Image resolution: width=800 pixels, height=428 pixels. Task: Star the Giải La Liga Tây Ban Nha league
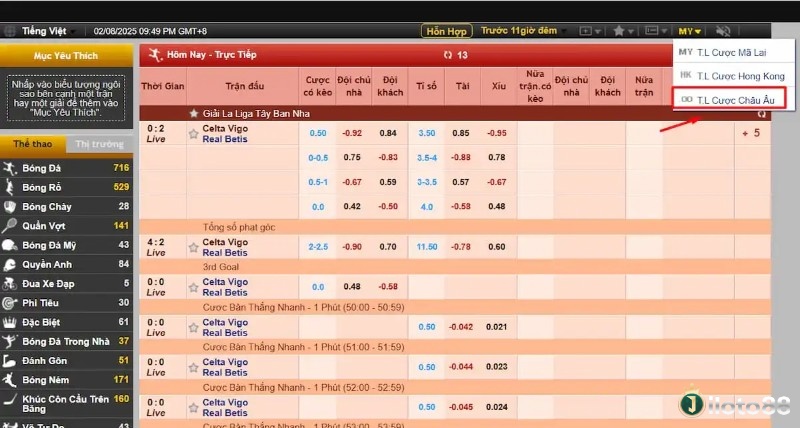[193, 113]
